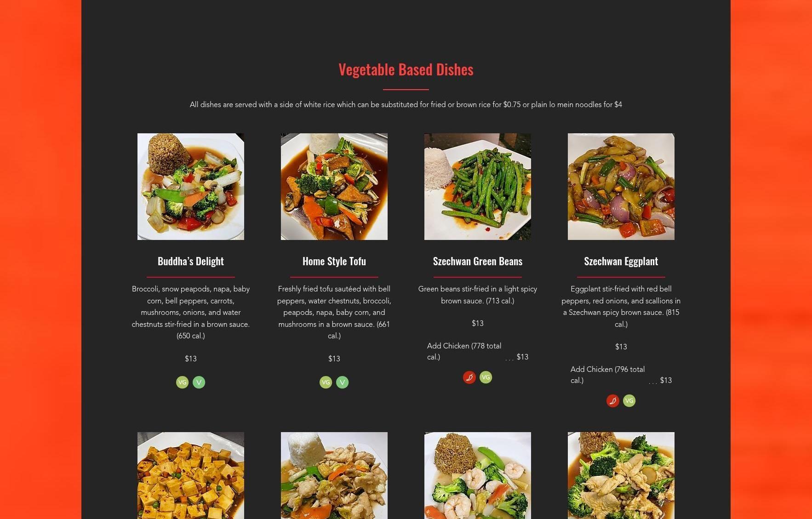Open the diced tofu dish photo
The height and width of the screenshot is (519, 812).
point(191,475)
